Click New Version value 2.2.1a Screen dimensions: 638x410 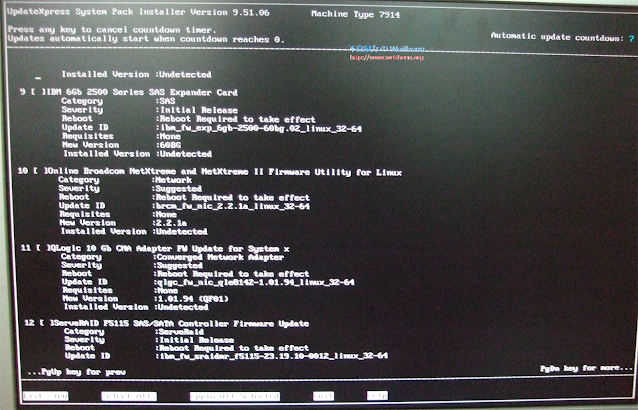171,223
